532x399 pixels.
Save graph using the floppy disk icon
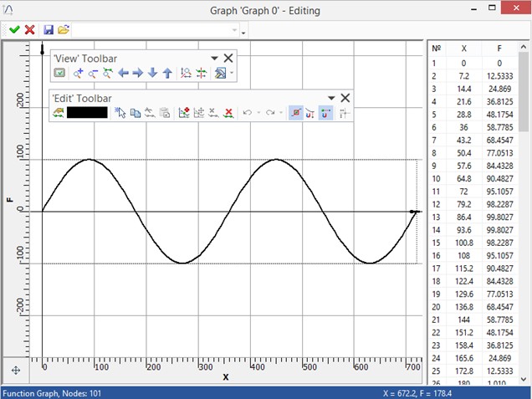point(49,29)
